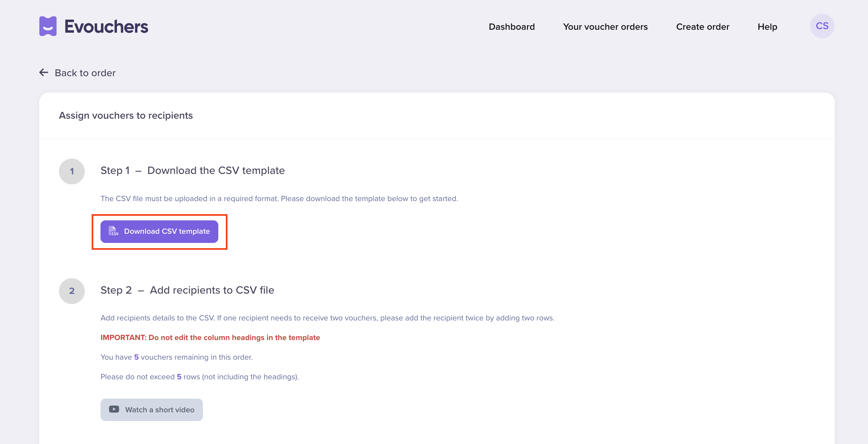Click the Watch a short video button
The height and width of the screenshot is (444, 868).
pos(151,409)
